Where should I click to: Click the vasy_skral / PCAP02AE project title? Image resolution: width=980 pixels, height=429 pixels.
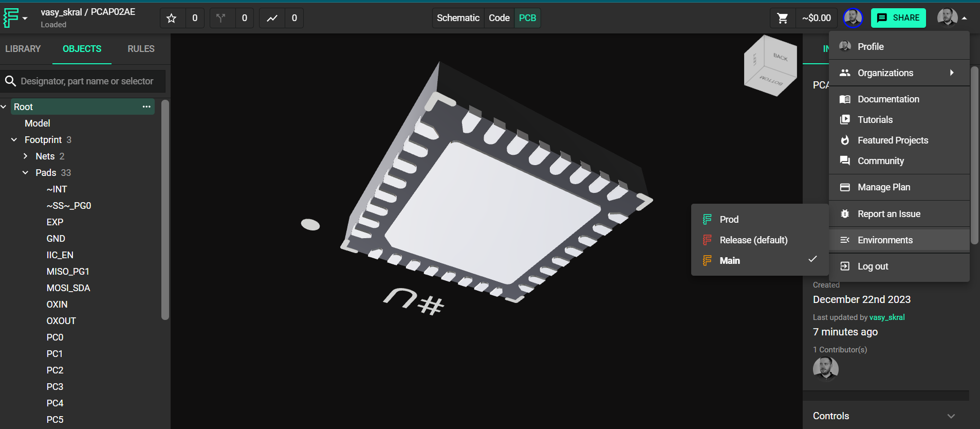[88, 12]
